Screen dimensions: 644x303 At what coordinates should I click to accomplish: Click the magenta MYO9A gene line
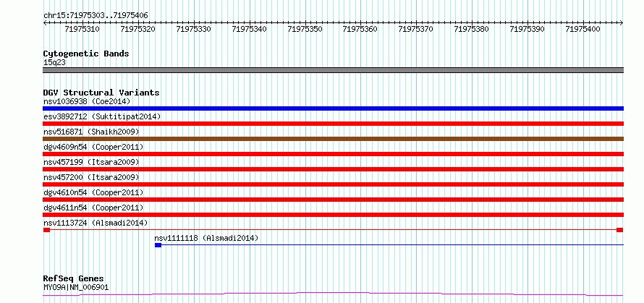333,294
